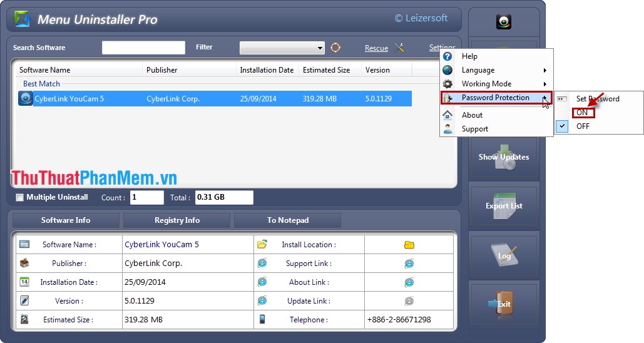Click the About house icon
The height and width of the screenshot is (343, 644).
pos(447,115)
